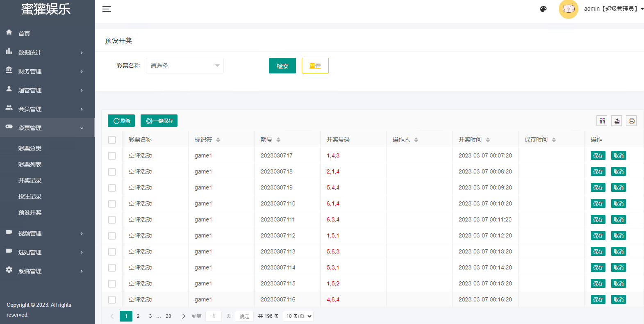Go to 首页 in the sidebar

pos(24,34)
